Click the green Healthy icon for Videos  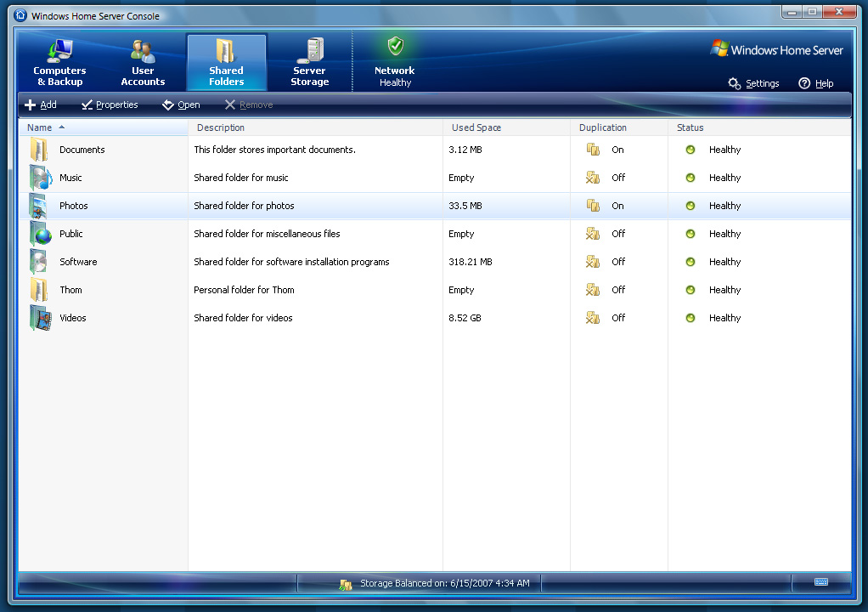tap(690, 318)
